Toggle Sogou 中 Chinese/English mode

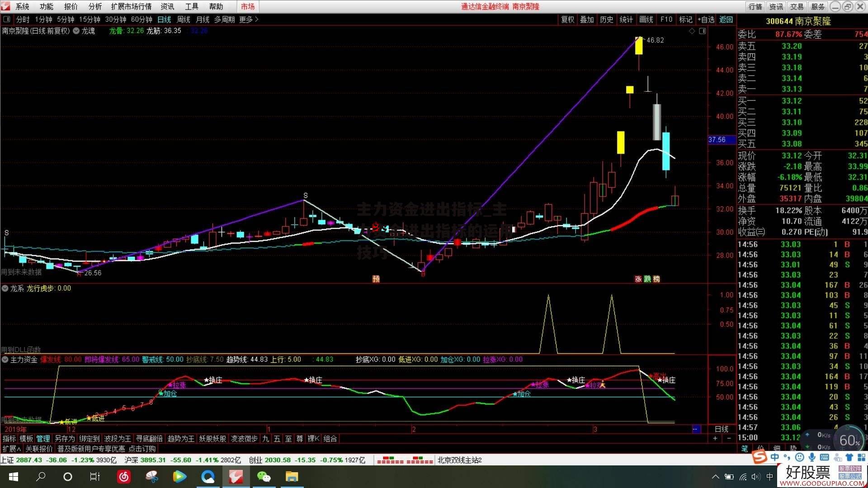pyautogui.click(x=775, y=457)
